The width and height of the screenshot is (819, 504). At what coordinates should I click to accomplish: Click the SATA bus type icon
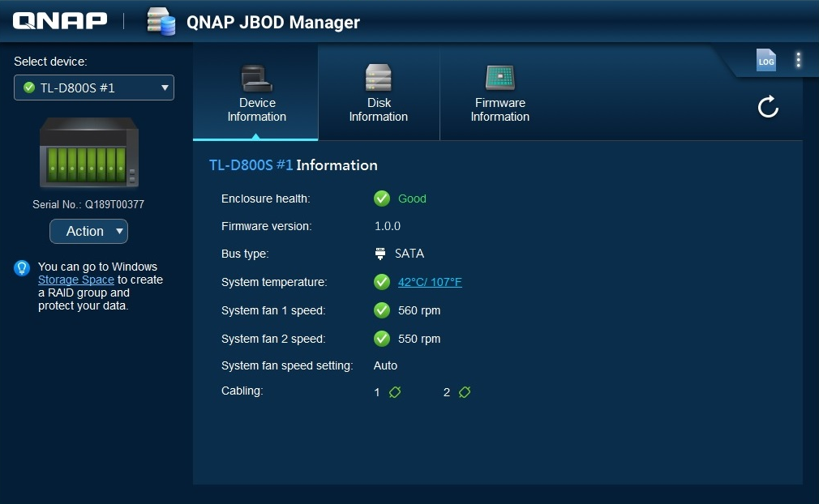coord(380,254)
